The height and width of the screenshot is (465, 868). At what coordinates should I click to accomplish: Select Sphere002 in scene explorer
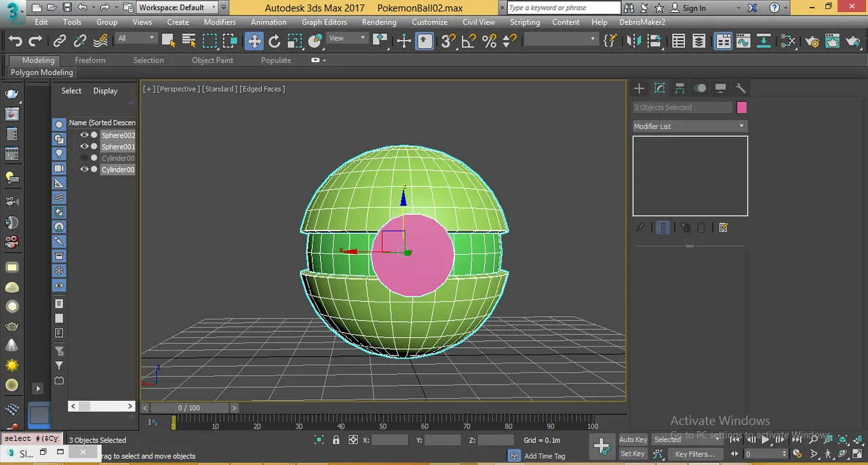coord(118,135)
